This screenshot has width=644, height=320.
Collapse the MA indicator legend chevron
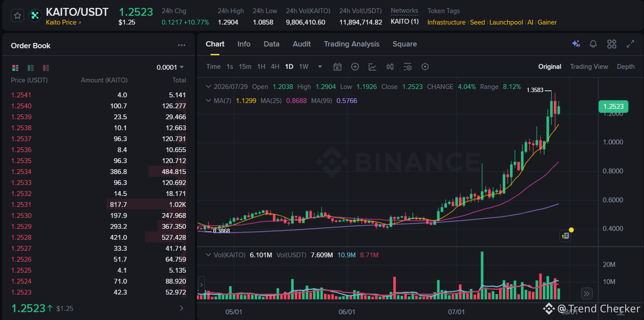[x=208, y=101]
